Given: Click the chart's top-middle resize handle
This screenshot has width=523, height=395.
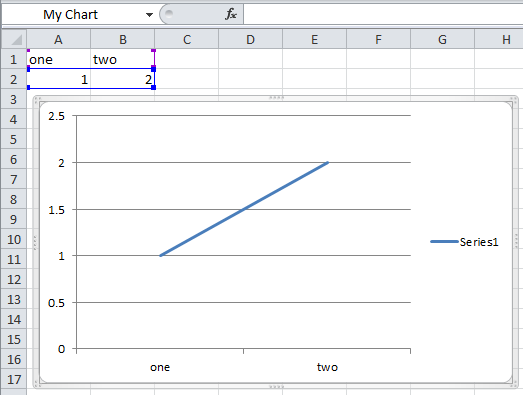Looking at the screenshot, I should click(x=277, y=98).
